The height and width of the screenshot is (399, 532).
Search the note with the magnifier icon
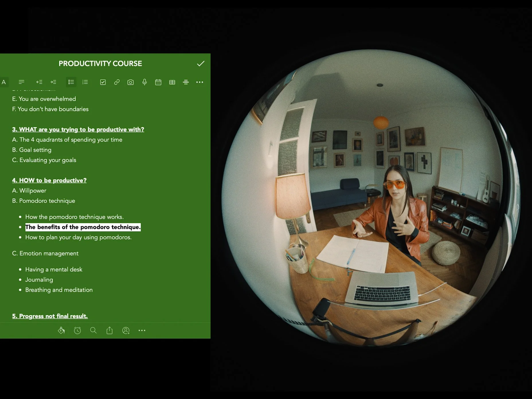coord(93,330)
